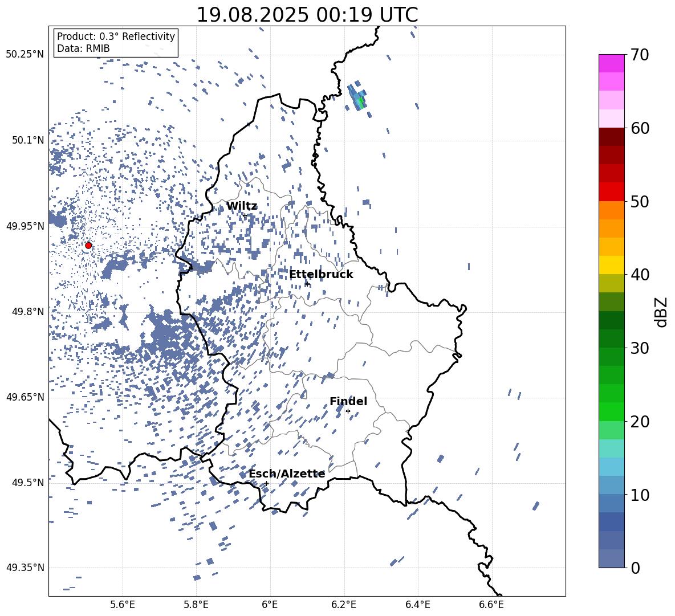Image resolution: width=675 pixels, height=616 pixels.
Task: Click the cross marker at Wiltz
Action: tap(245, 215)
